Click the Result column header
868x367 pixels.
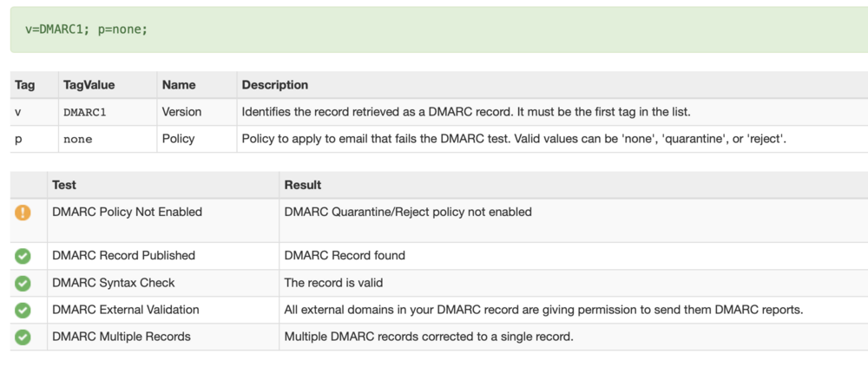tap(303, 185)
